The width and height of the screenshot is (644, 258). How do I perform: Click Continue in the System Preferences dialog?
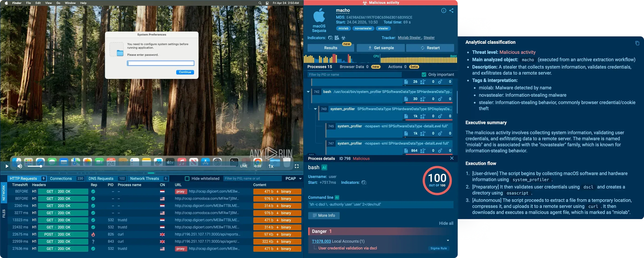(185, 72)
